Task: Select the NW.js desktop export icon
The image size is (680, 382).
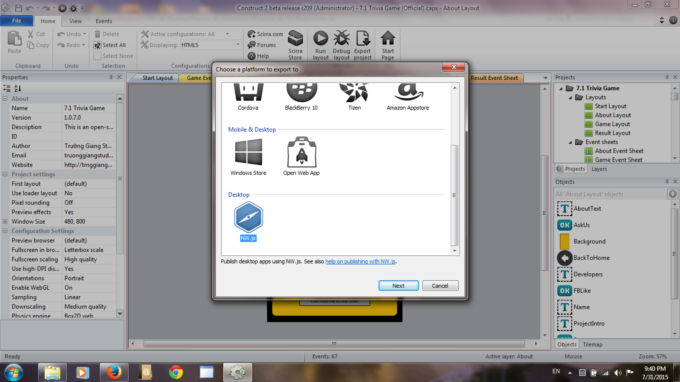Action: [x=248, y=221]
